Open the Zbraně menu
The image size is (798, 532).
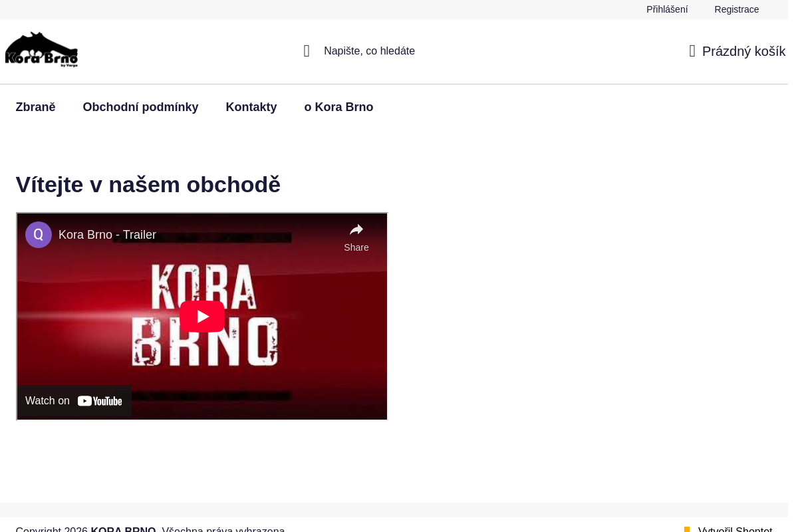coord(35,107)
